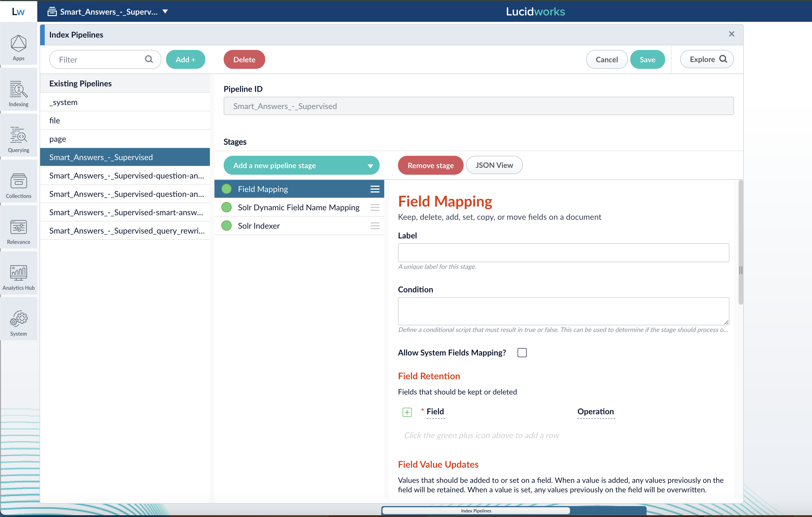Click the green plus add-row icon
The height and width of the screenshot is (517, 812).
pos(407,412)
